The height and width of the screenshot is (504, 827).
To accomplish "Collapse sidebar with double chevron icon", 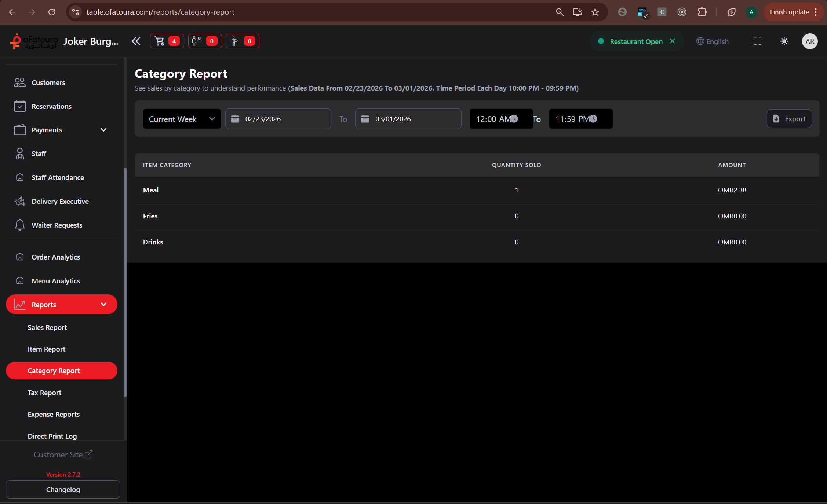I will [136, 41].
